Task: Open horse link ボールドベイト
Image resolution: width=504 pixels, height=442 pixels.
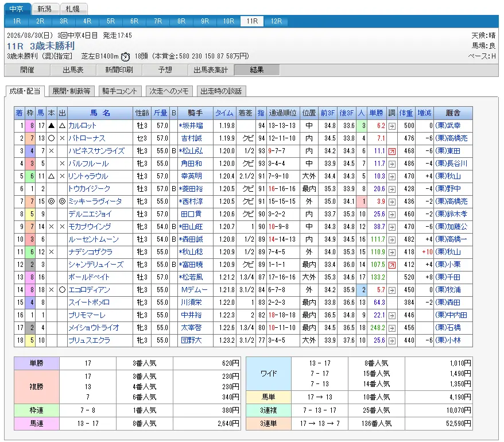Action: coord(89,277)
